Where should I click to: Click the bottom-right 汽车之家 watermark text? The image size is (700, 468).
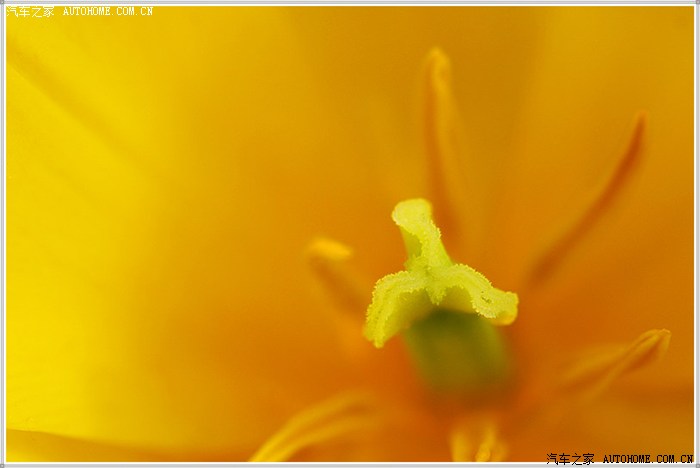[x=570, y=459]
